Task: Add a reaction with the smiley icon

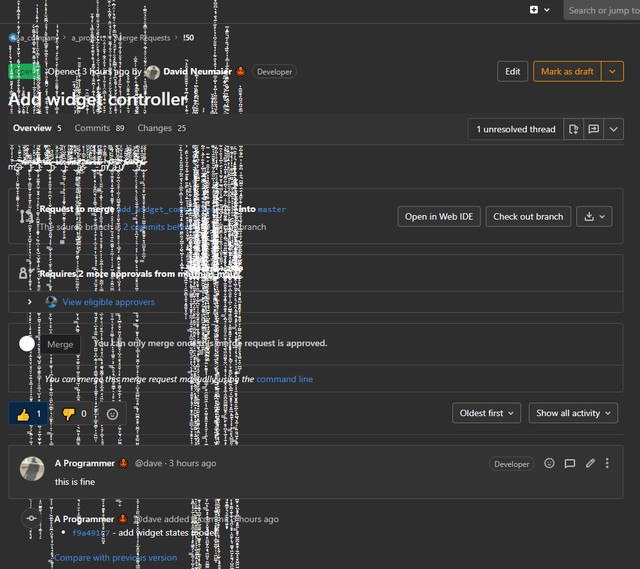Action: point(112,414)
